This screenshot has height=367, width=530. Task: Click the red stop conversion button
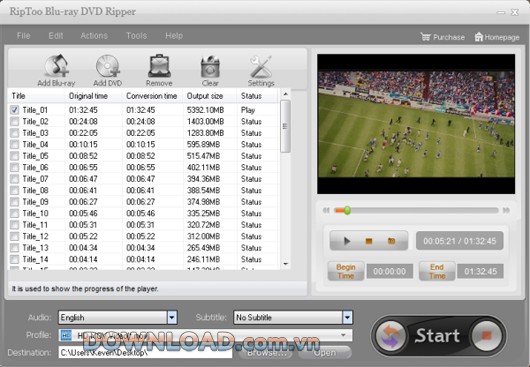tap(486, 336)
